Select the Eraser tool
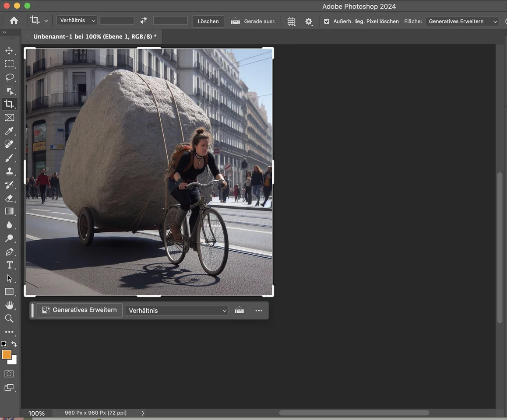The height and width of the screenshot is (420, 507). pos(9,198)
